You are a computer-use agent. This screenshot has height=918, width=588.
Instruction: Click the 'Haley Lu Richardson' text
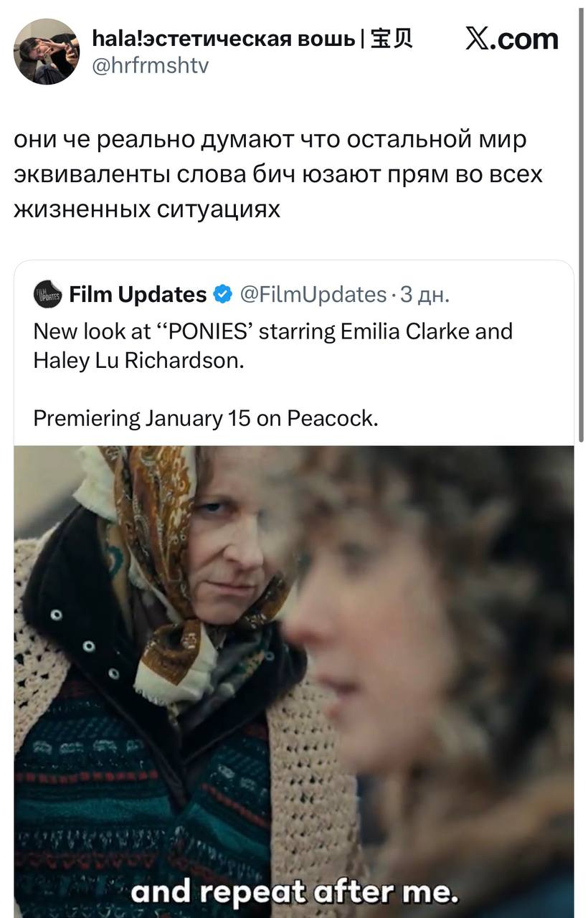point(138,360)
